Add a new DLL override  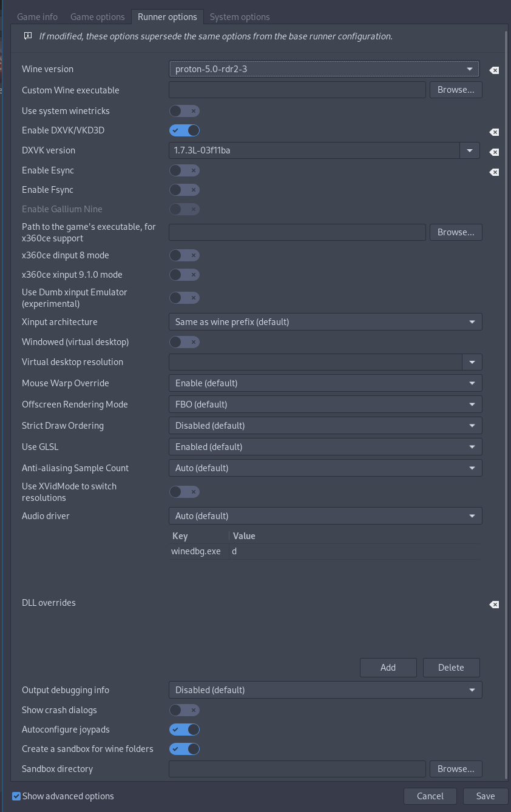(388, 668)
